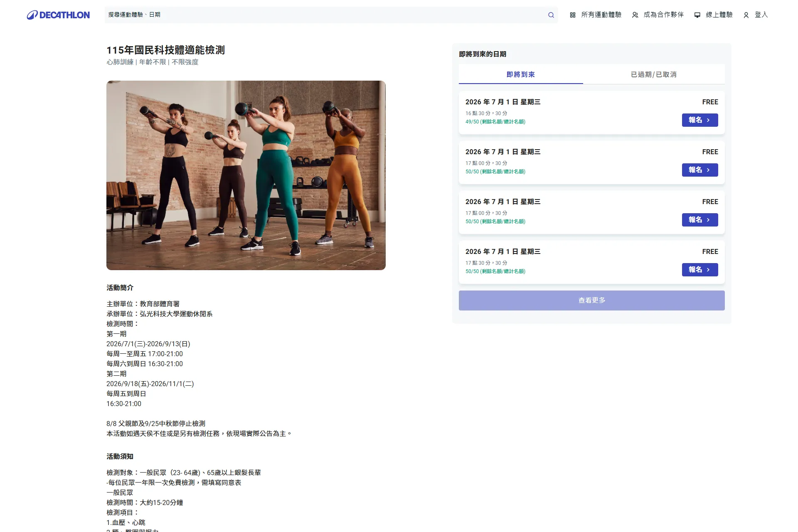
Task: Open the 線上體驗 link
Action: [714, 15]
